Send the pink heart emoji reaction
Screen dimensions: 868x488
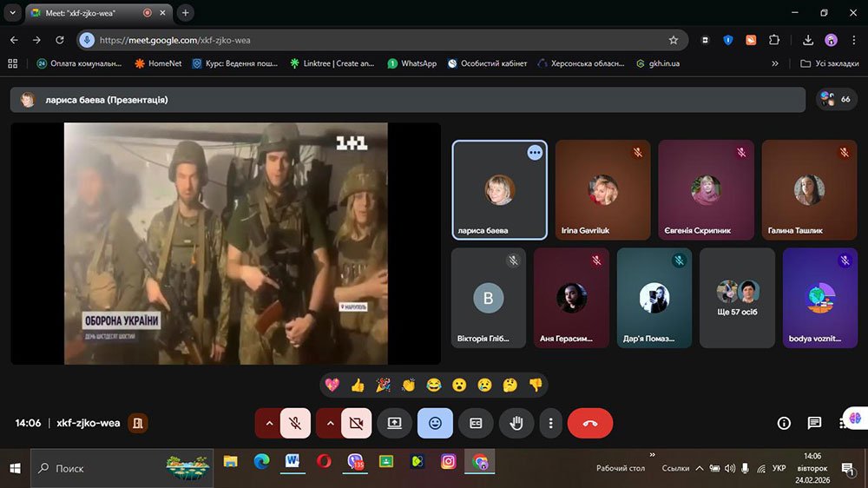(x=332, y=385)
